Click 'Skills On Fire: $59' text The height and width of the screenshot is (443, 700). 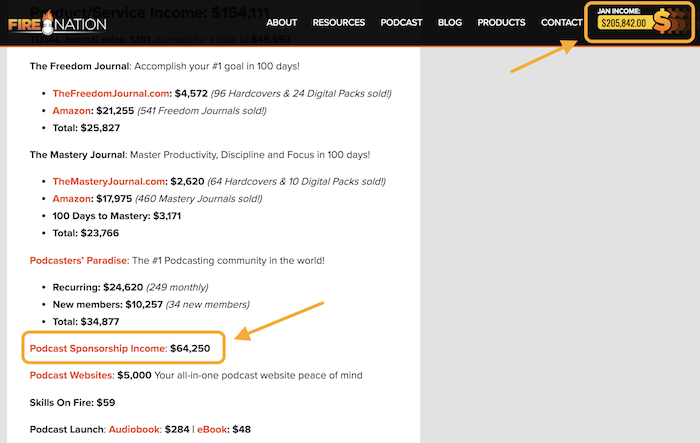(72, 402)
